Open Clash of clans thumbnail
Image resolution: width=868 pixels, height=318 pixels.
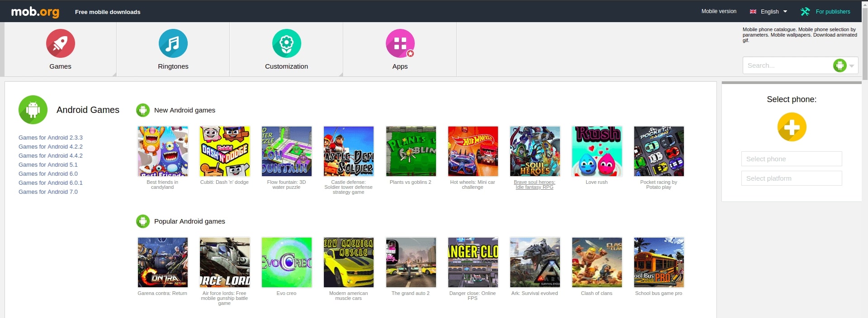pos(597,262)
